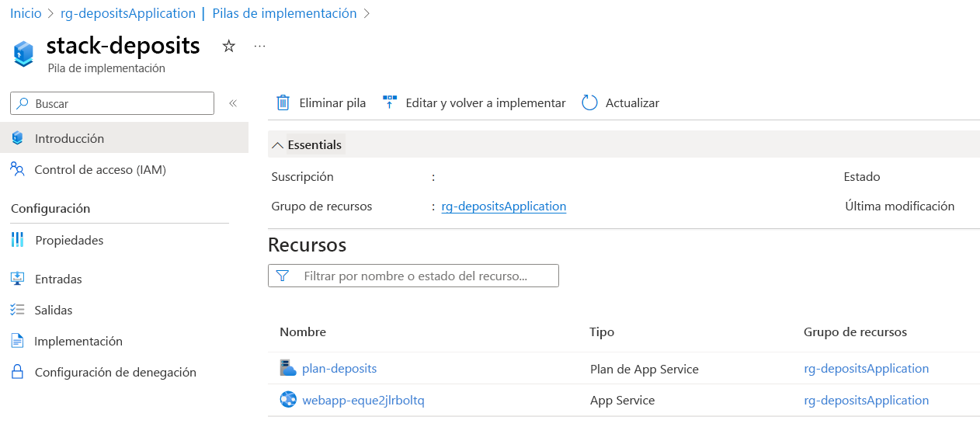This screenshot has width=980, height=427.
Task: Select the Plan de App Service cell
Action: tap(645, 370)
